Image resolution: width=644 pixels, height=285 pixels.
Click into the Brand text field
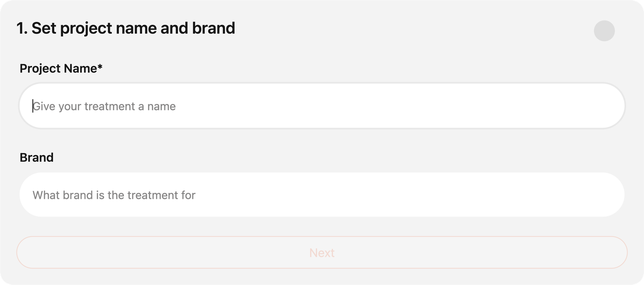pyautogui.click(x=322, y=195)
